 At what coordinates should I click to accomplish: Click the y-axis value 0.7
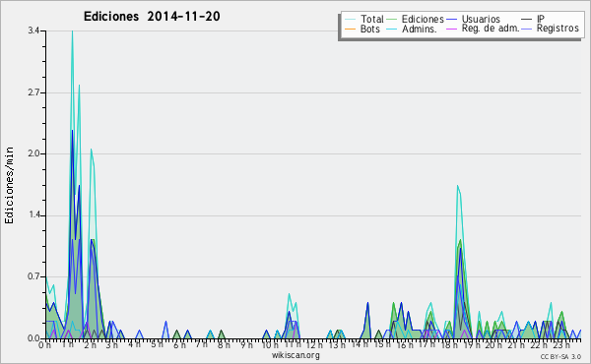(33, 276)
